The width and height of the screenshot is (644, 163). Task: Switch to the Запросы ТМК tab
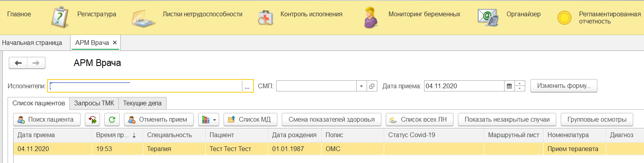click(94, 103)
